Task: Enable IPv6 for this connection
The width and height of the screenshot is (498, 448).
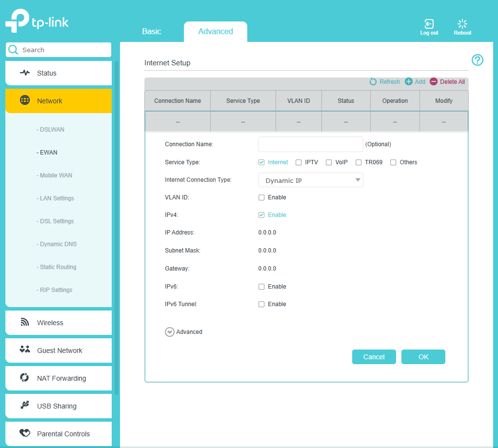Action: click(261, 287)
